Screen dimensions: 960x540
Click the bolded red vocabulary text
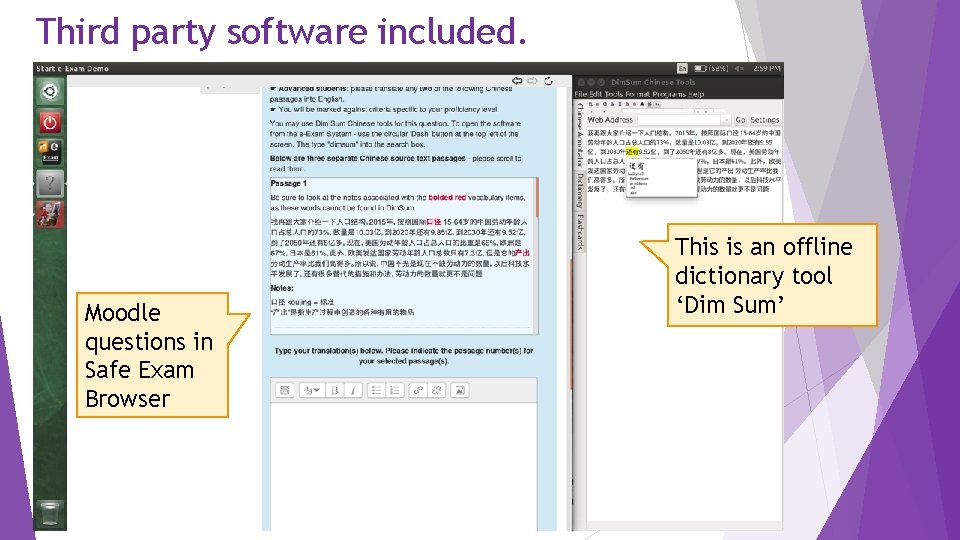coord(447,198)
